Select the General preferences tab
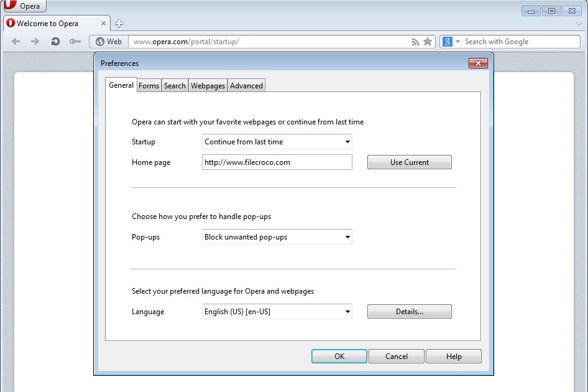 point(121,85)
